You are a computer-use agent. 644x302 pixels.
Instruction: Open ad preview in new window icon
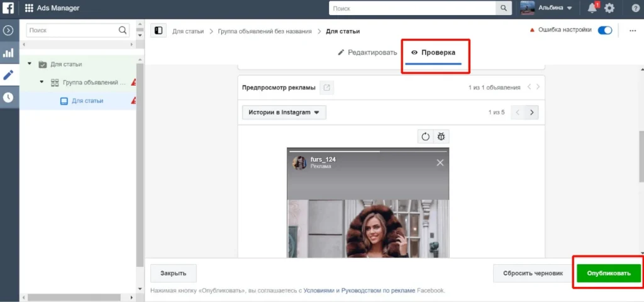pos(326,87)
